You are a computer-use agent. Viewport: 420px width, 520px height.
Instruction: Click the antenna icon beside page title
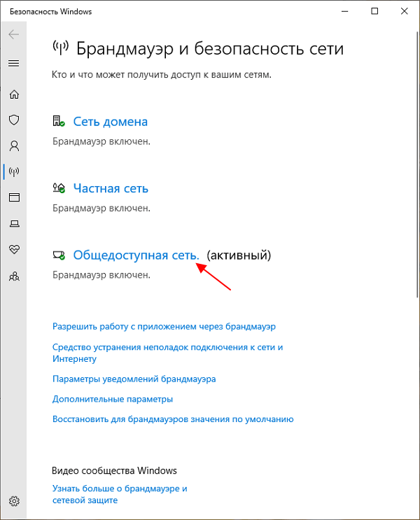tap(61, 48)
